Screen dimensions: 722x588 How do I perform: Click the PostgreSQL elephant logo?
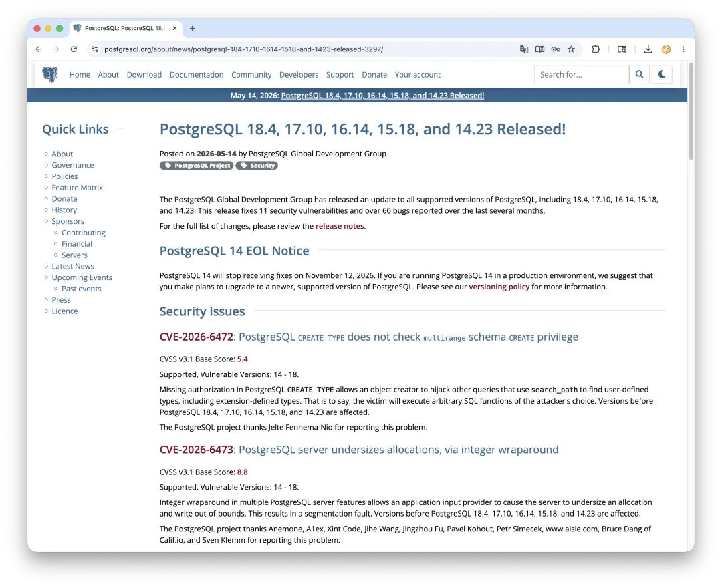(49, 74)
